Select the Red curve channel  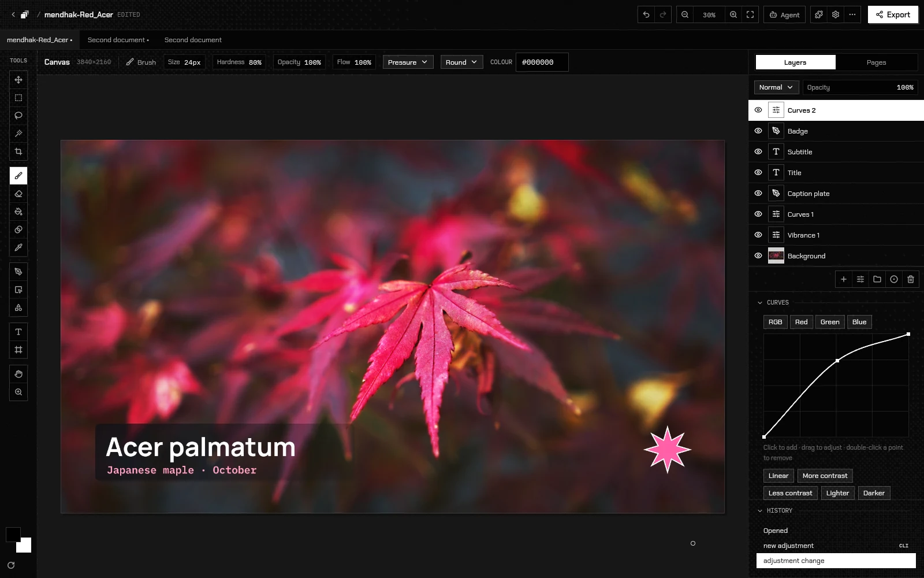point(801,322)
